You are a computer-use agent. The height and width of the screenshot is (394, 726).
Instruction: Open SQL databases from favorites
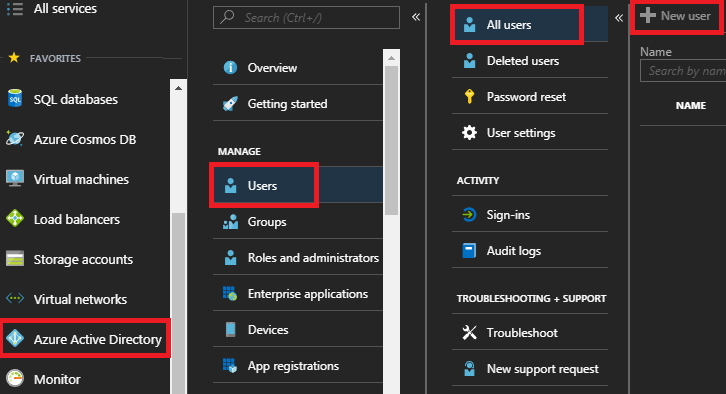[85, 99]
